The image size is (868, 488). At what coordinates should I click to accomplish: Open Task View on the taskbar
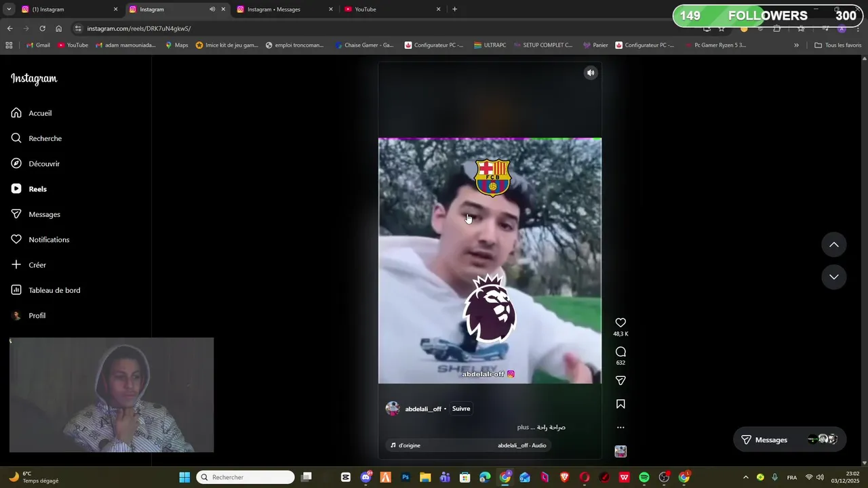point(307,477)
